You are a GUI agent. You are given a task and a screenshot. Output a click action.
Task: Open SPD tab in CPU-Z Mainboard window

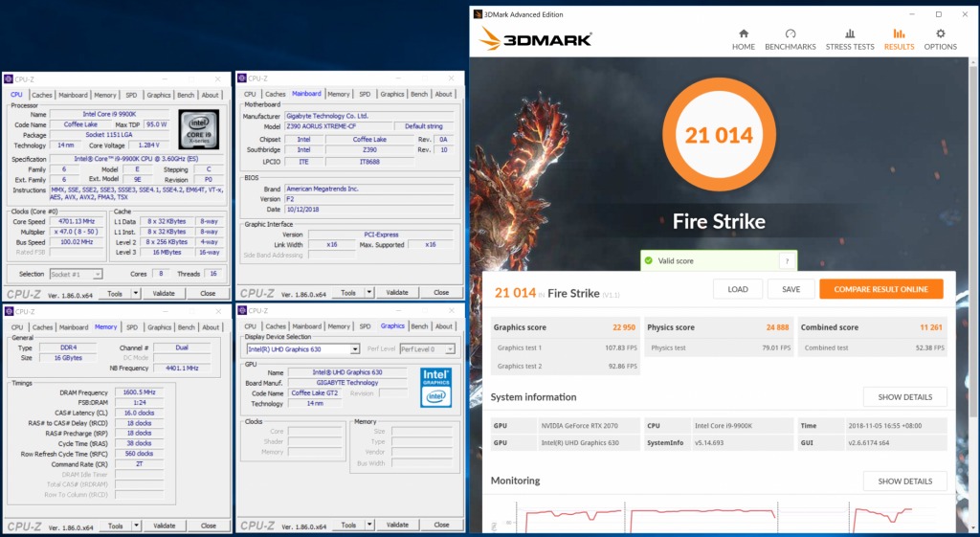(x=365, y=95)
